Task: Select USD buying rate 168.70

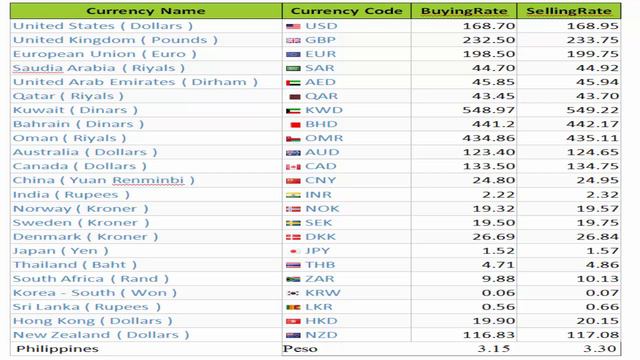Action: [489, 27]
